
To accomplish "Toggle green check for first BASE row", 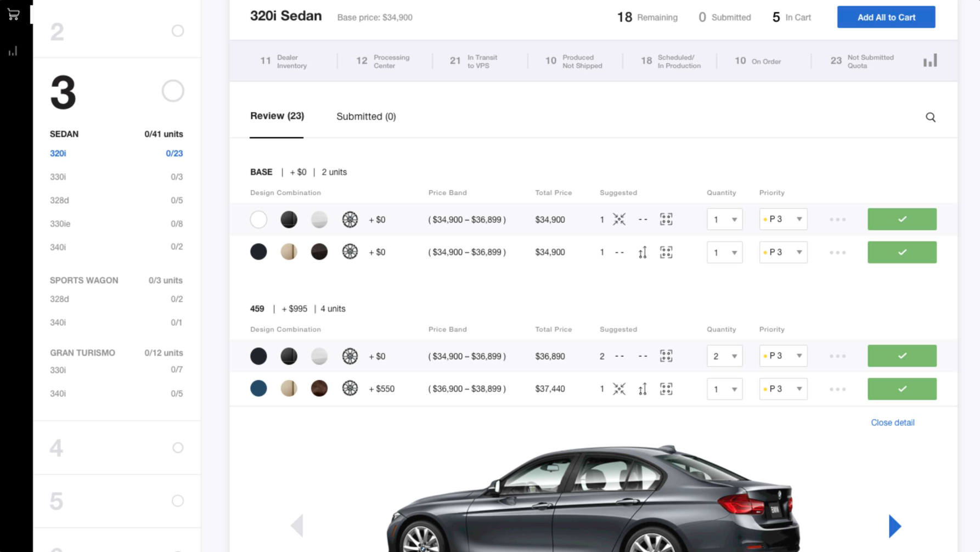I will point(902,219).
